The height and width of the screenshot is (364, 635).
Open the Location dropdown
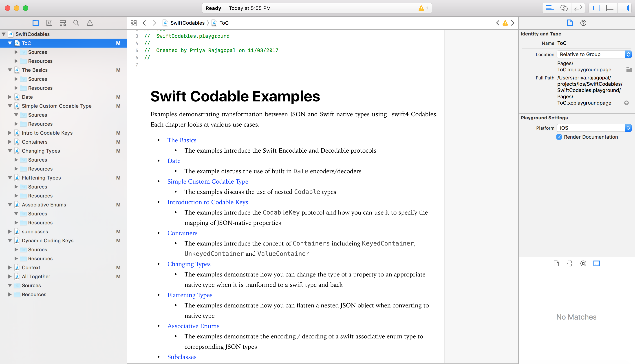click(594, 54)
